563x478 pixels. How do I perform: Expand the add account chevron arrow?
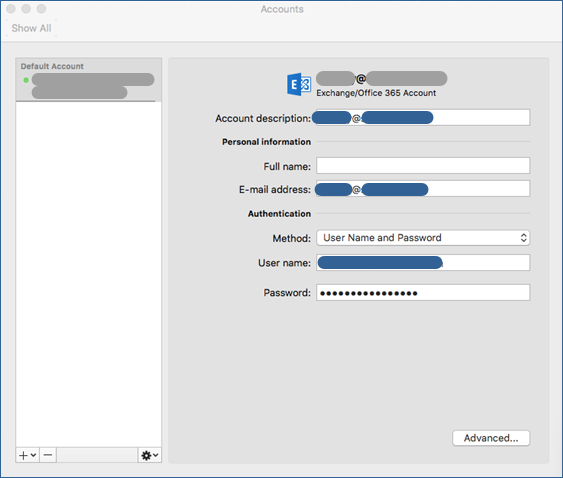tap(33, 455)
